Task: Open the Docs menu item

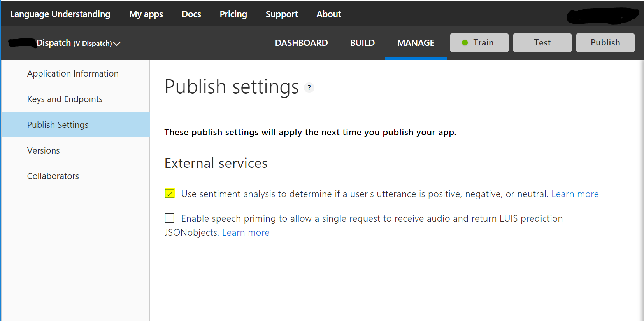Action: coord(191,14)
